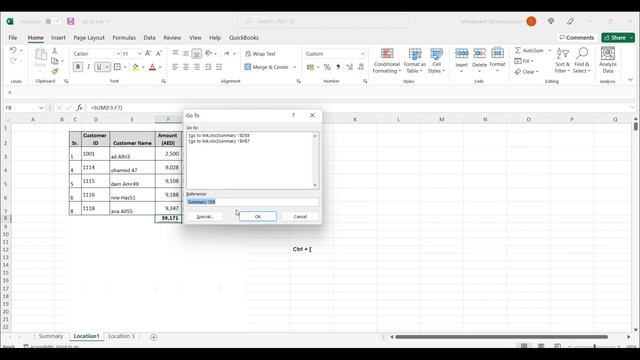The image size is (640, 360).
Task: Toggle the AutoSave switch
Action: coord(53,21)
